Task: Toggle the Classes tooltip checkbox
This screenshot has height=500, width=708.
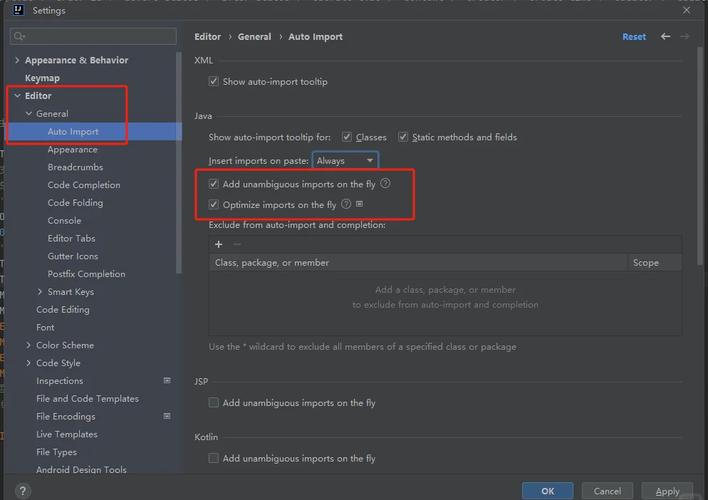Action: tap(347, 137)
